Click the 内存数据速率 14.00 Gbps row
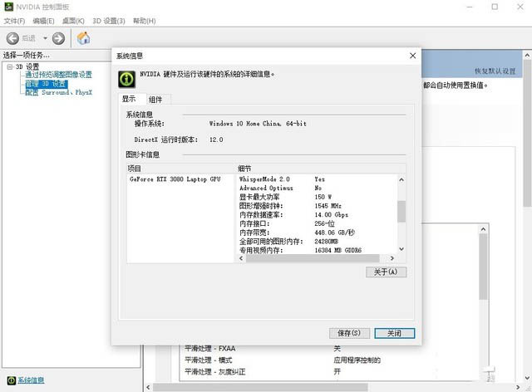The image size is (532, 392). (318, 214)
